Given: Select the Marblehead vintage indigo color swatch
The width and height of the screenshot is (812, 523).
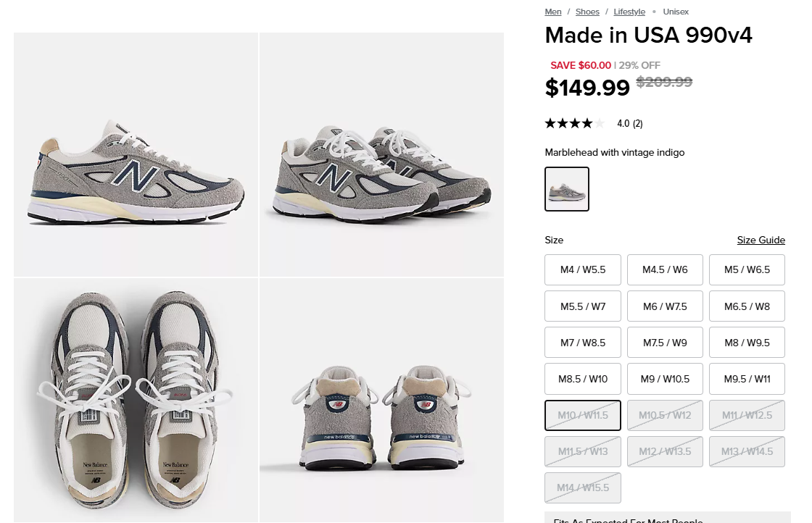Looking at the screenshot, I should [567, 189].
